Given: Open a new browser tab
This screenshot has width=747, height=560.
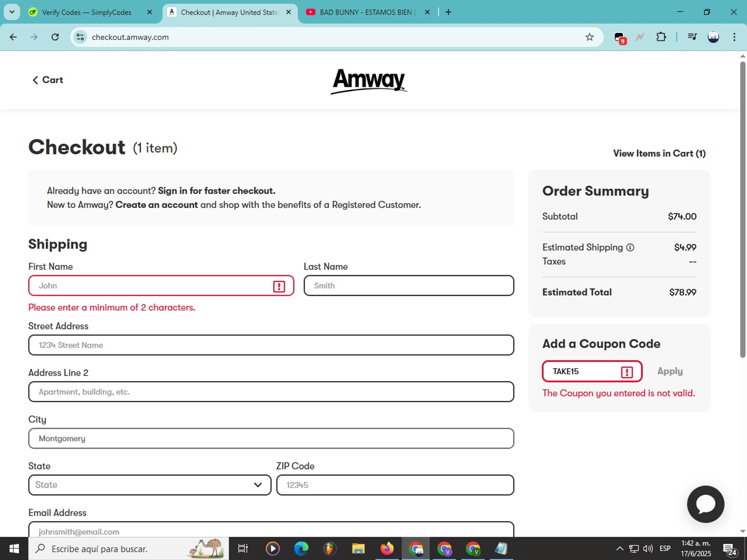Looking at the screenshot, I should (x=448, y=12).
